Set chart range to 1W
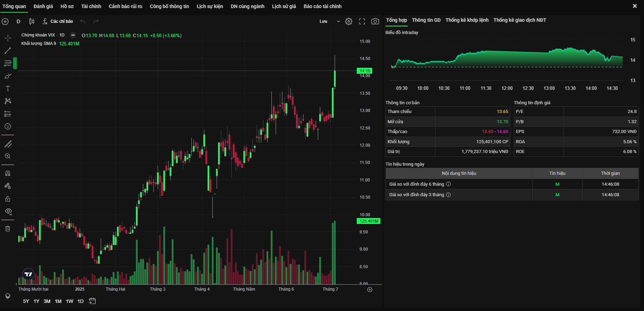644x311 pixels. click(x=70, y=301)
